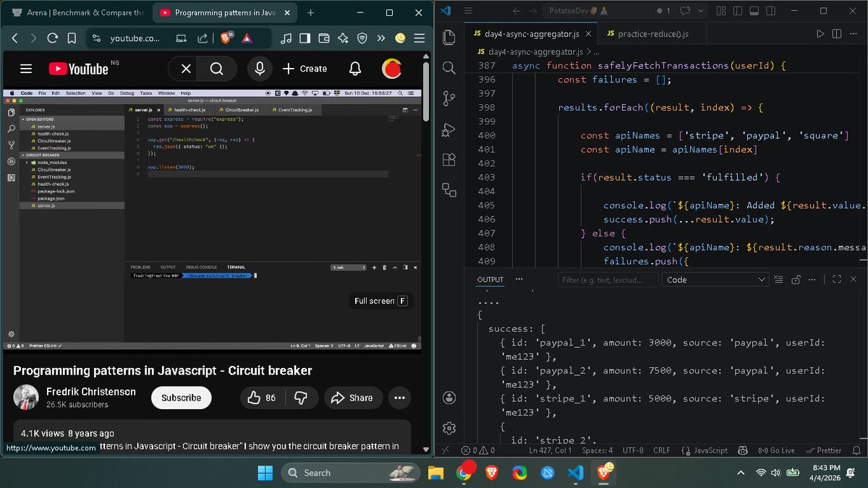
Task: Open the editor More Actions ellipsis
Action: tap(854, 34)
